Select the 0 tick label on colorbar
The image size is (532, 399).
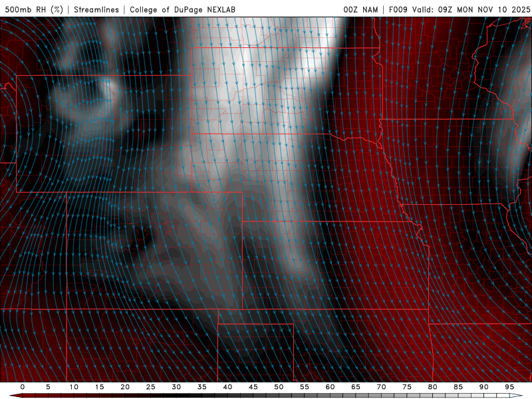pos(23,387)
